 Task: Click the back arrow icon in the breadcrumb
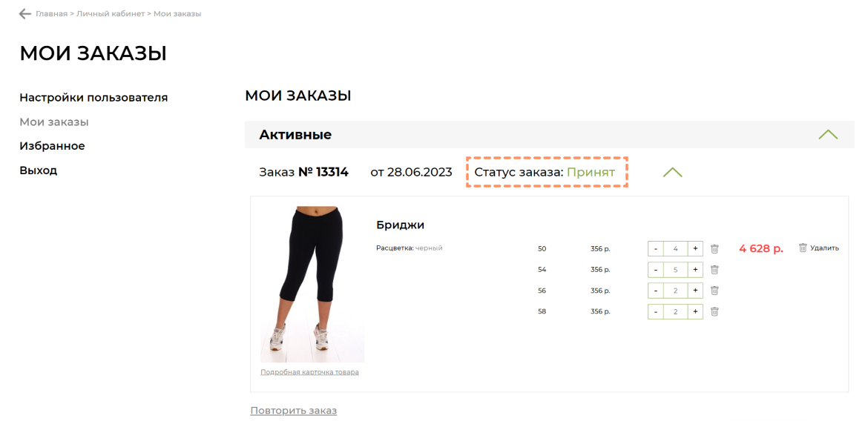(25, 14)
